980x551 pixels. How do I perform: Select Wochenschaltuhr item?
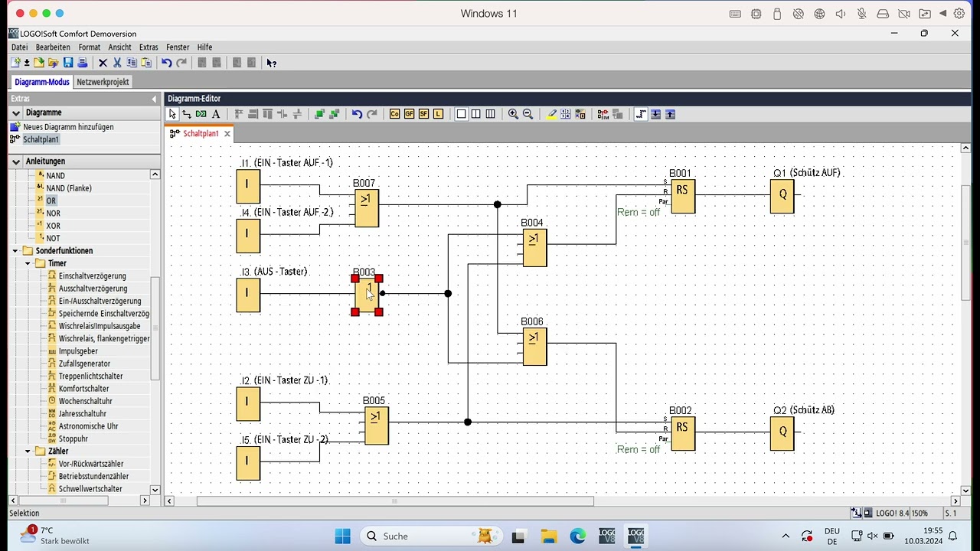(85, 401)
